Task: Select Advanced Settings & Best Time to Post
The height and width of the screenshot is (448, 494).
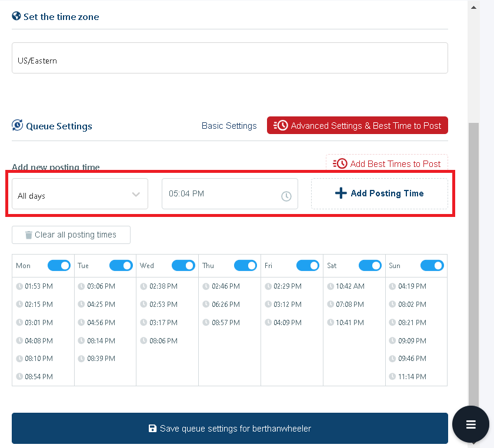Action: coord(357,125)
